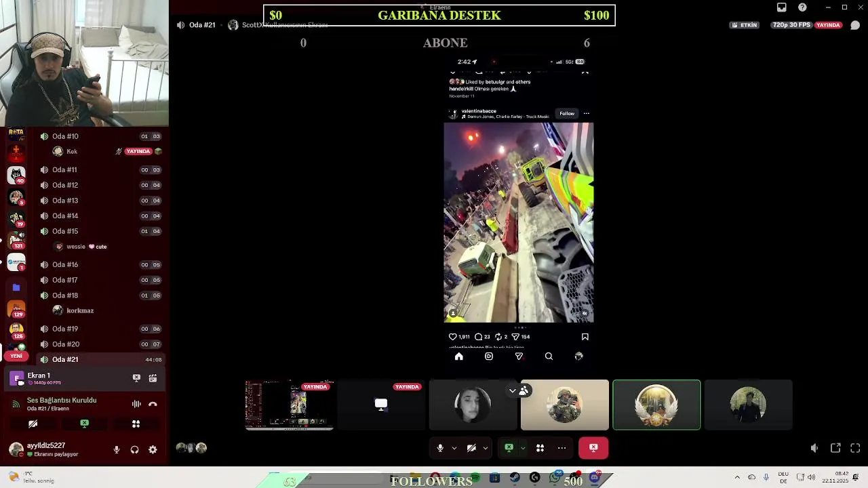Select voice channel Oda #19
868x488 pixels.
click(x=100, y=329)
